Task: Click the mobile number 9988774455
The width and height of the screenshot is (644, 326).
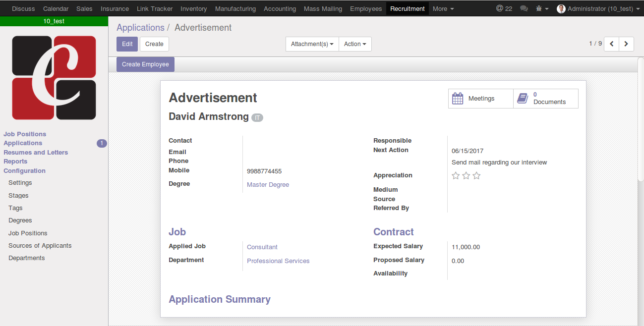Action: point(264,171)
